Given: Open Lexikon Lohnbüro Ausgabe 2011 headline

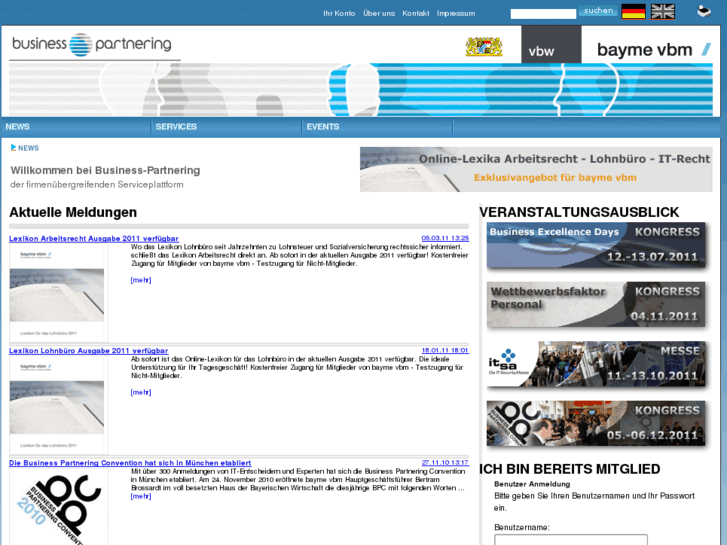Looking at the screenshot, I should coord(89,351).
